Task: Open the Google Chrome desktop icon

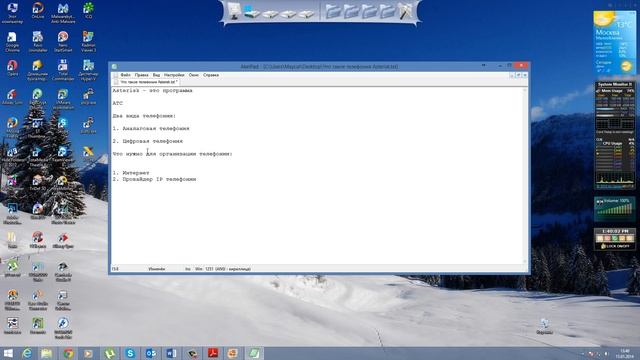Action: coord(12,42)
